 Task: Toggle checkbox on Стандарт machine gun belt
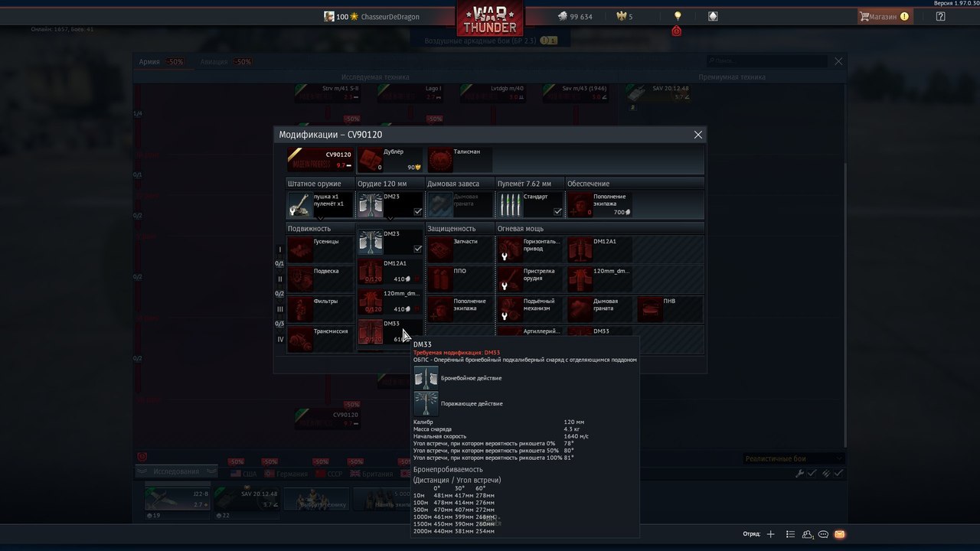coord(558,211)
